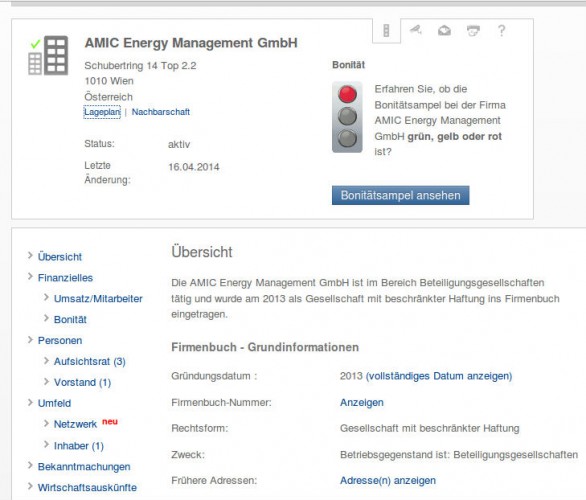The image size is (586, 500).
Task: Click chevron arrow beside Wirtschaftsauskünfte
Action: 30,486
